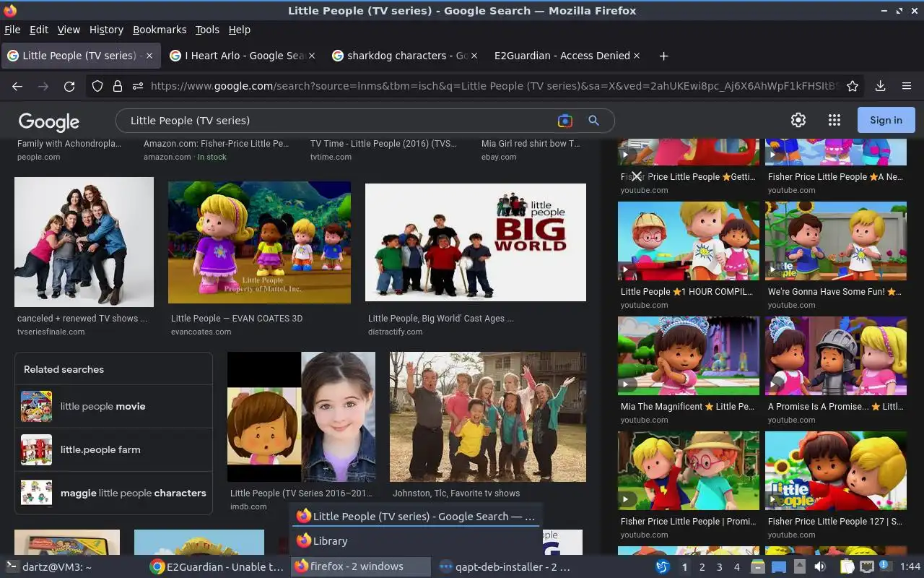Open the evancoates.com source link
The image size is (924, 578).
201,332
